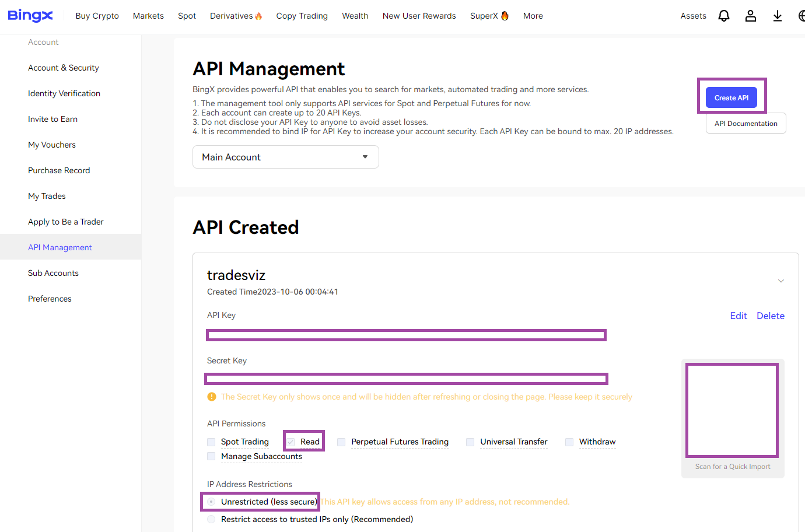The image size is (805, 532).
Task: Open Preferences page
Action: click(50, 299)
